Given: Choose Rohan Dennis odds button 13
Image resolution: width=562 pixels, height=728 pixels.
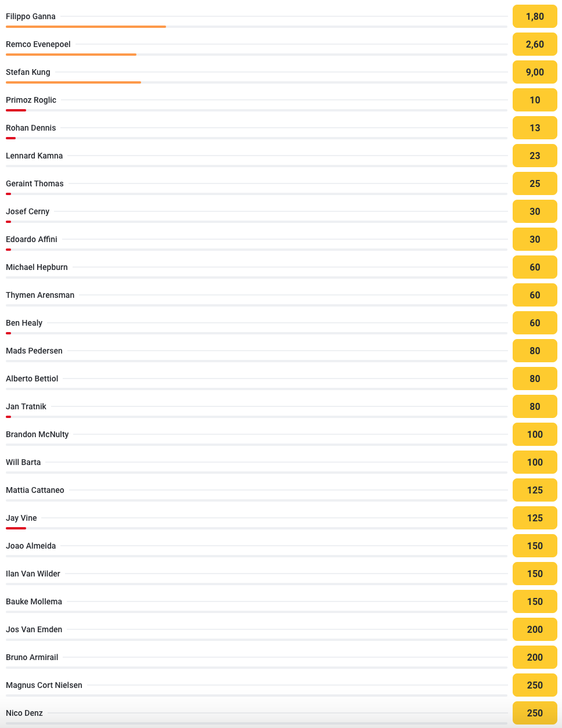Looking at the screenshot, I should pyautogui.click(x=535, y=128).
